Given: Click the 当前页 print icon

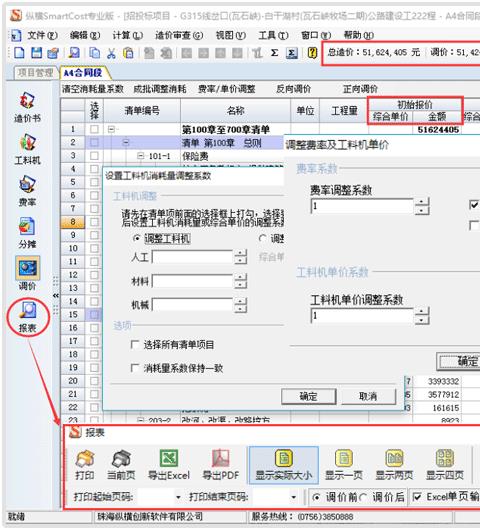Looking at the screenshot, I should click(121, 465).
